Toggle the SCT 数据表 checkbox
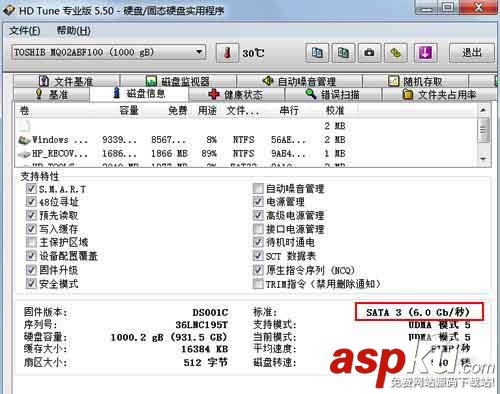 click(258, 256)
